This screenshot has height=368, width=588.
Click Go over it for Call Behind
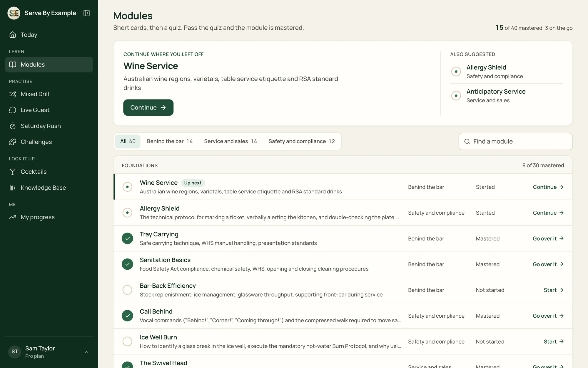pyautogui.click(x=548, y=316)
